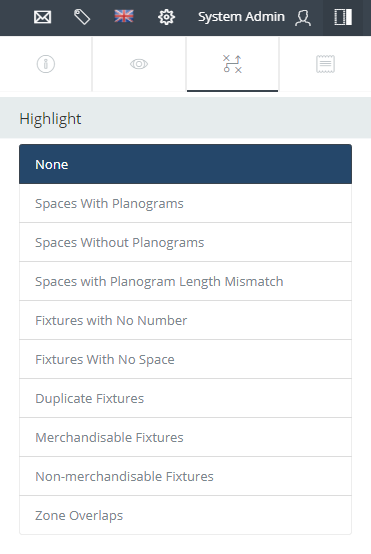This screenshot has width=371, height=554.
Task: Click the user profile silhouette icon
Action: point(303,17)
